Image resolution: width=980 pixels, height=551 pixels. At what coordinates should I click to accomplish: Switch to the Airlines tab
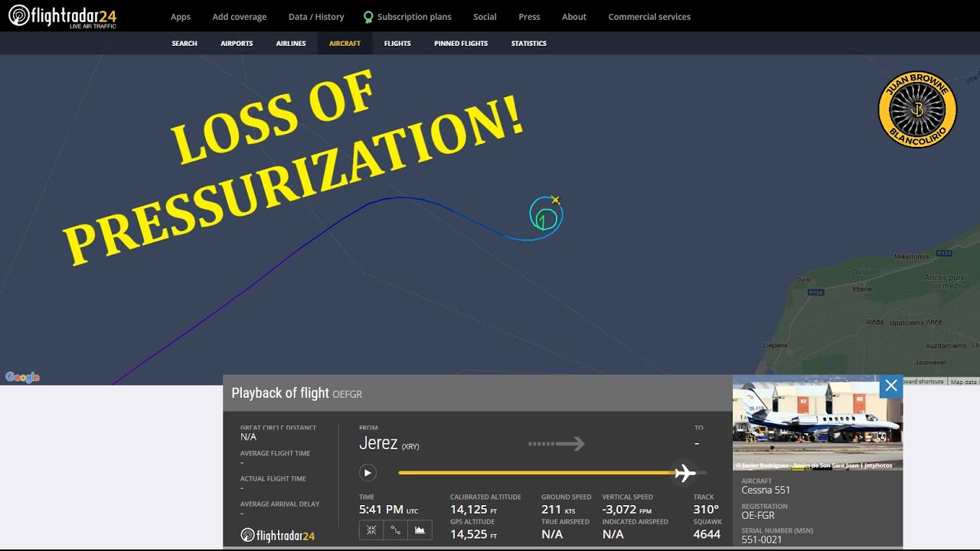pyautogui.click(x=291, y=44)
